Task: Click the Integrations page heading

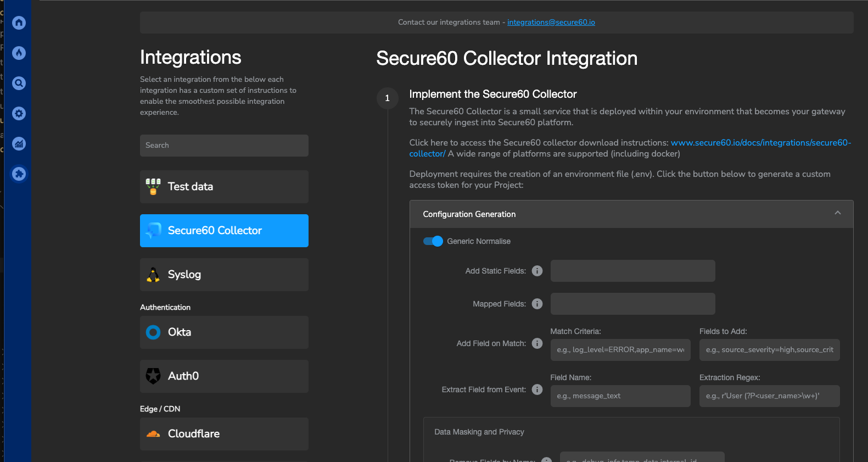Action: click(x=191, y=57)
